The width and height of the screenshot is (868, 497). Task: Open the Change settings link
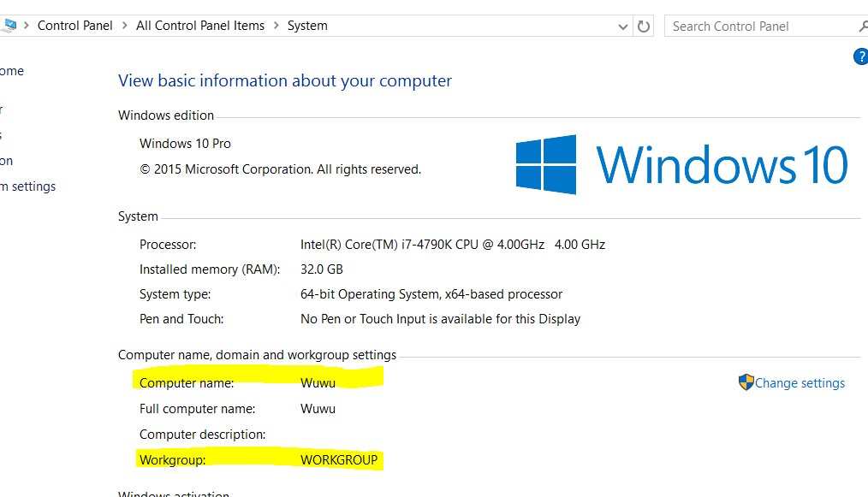click(800, 383)
